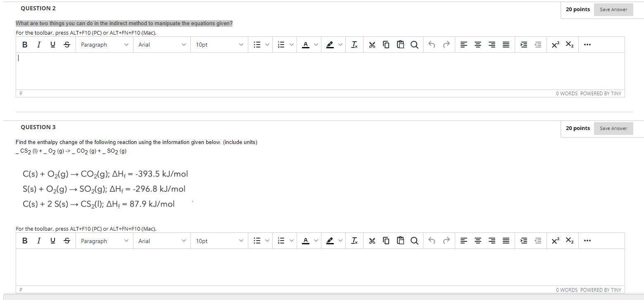Toggle underline in Question 2 toolbar
644x300 pixels.
point(52,45)
